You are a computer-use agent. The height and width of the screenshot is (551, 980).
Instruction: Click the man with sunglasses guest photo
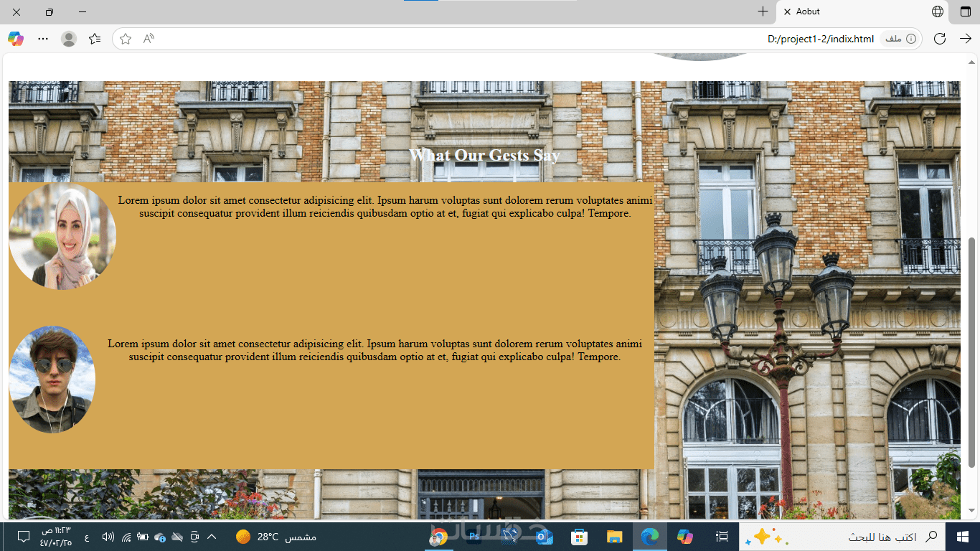[52, 380]
